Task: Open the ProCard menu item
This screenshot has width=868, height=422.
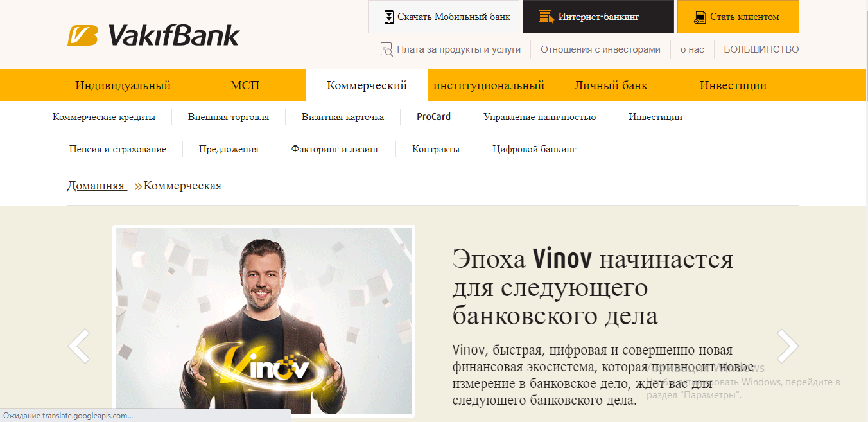Action: pos(433,117)
